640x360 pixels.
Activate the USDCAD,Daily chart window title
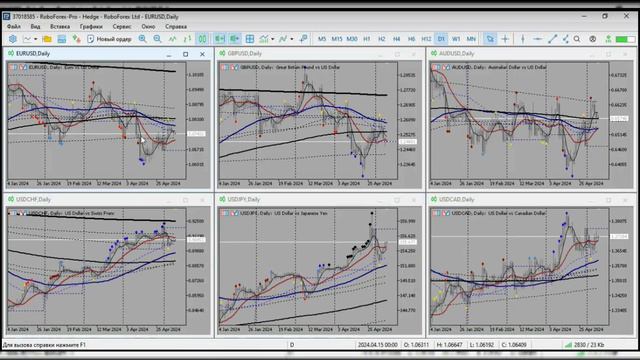point(456,200)
